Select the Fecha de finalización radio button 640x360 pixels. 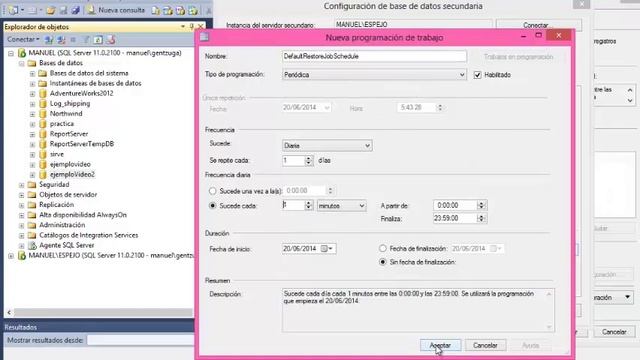(382, 248)
